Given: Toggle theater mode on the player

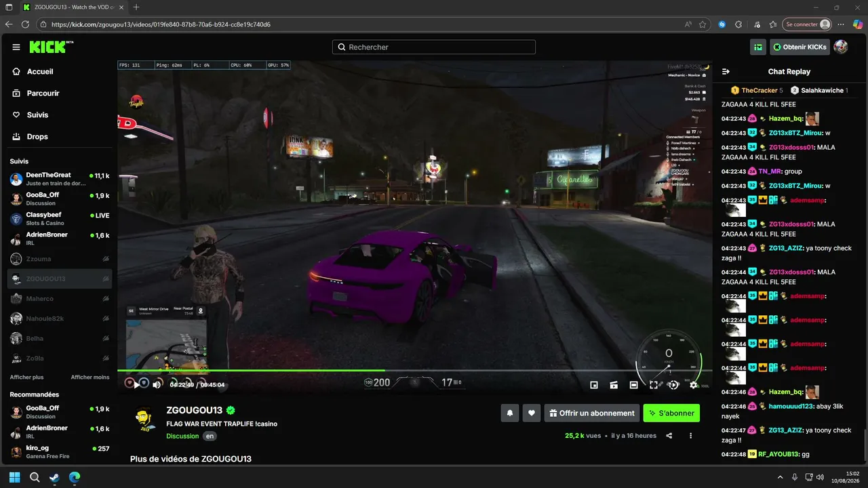Looking at the screenshot, I should coord(633,385).
